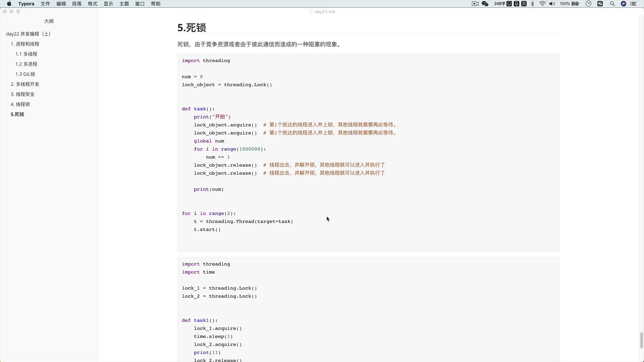Open the 帮助 menu
Viewport: 644px width, 362px height.
click(x=156, y=4)
